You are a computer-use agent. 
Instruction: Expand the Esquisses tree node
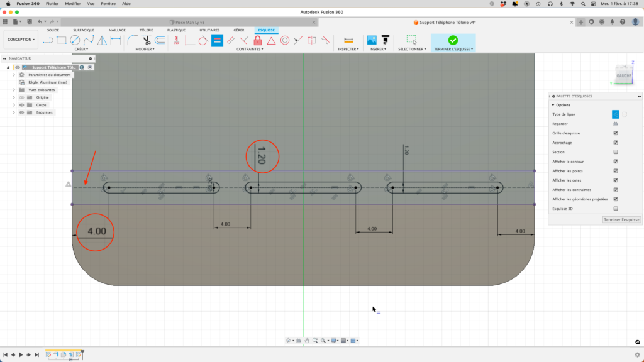tap(14, 112)
